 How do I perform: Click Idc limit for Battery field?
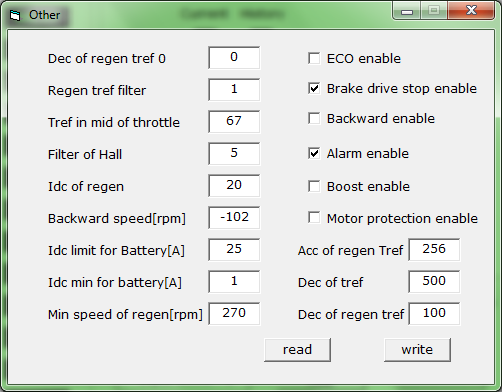click(x=234, y=250)
